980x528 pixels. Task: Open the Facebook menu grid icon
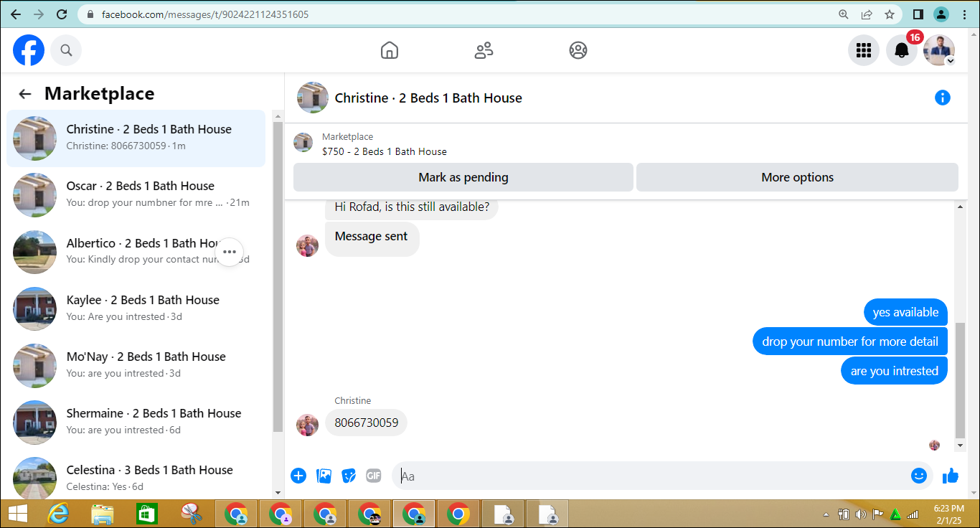tap(864, 50)
